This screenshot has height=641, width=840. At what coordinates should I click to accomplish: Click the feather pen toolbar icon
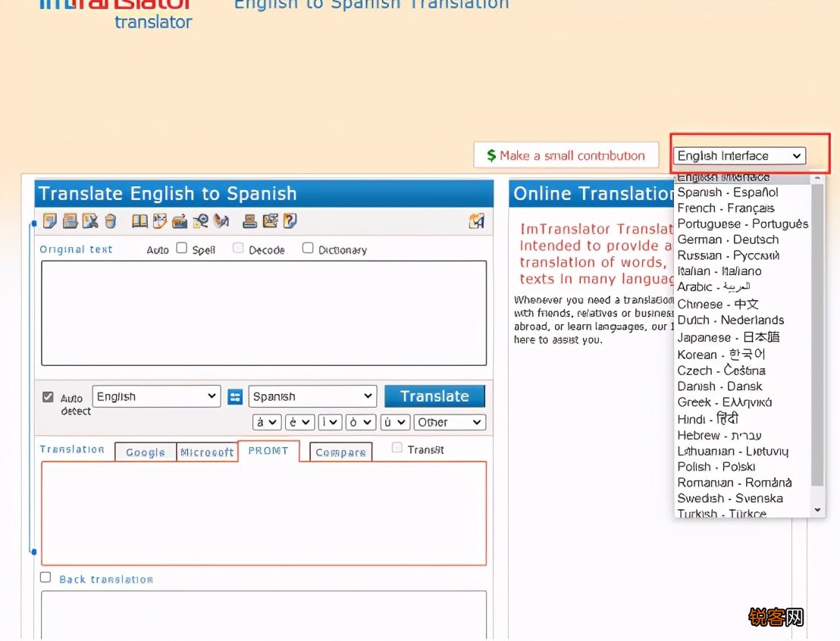[x=221, y=220]
